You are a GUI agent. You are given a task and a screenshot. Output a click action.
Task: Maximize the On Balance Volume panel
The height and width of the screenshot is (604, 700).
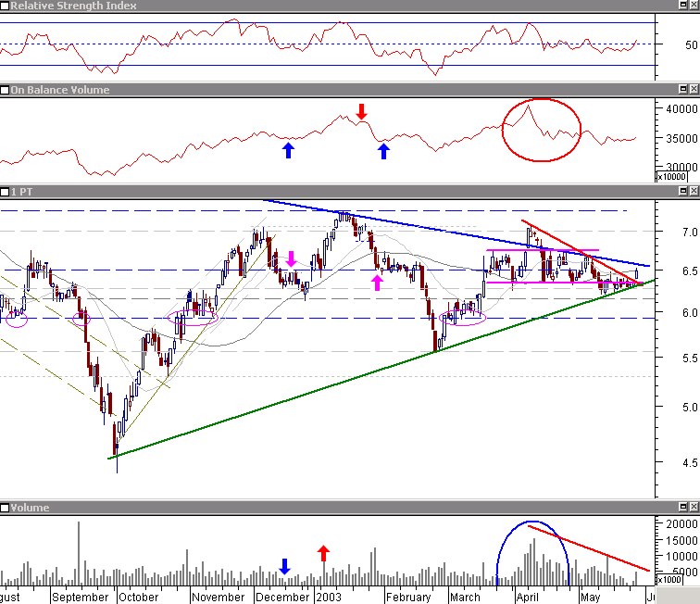coord(683,89)
